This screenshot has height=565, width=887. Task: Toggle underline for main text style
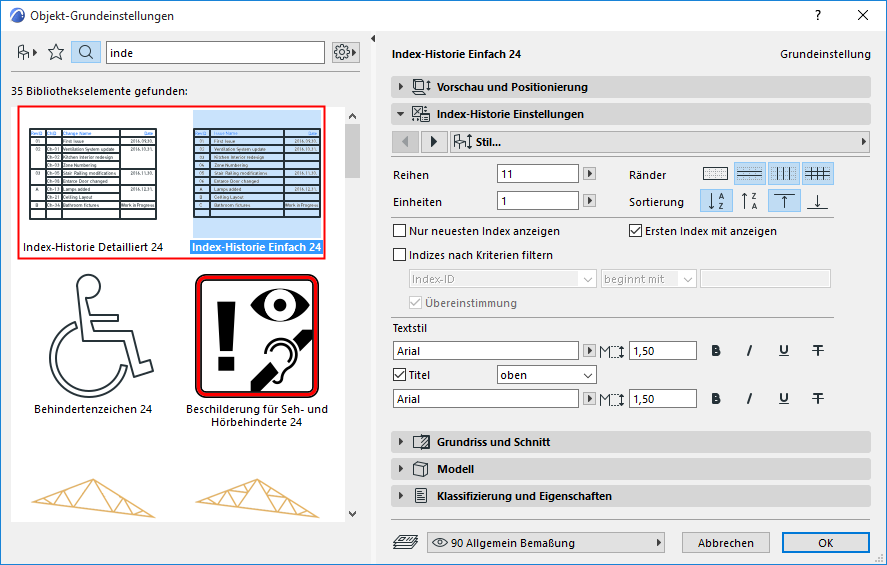(783, 351)
